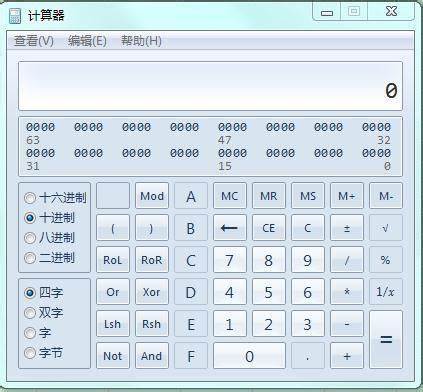Click the number 1 key
This screenshot has height=392, width=423.
coord(230,324)
